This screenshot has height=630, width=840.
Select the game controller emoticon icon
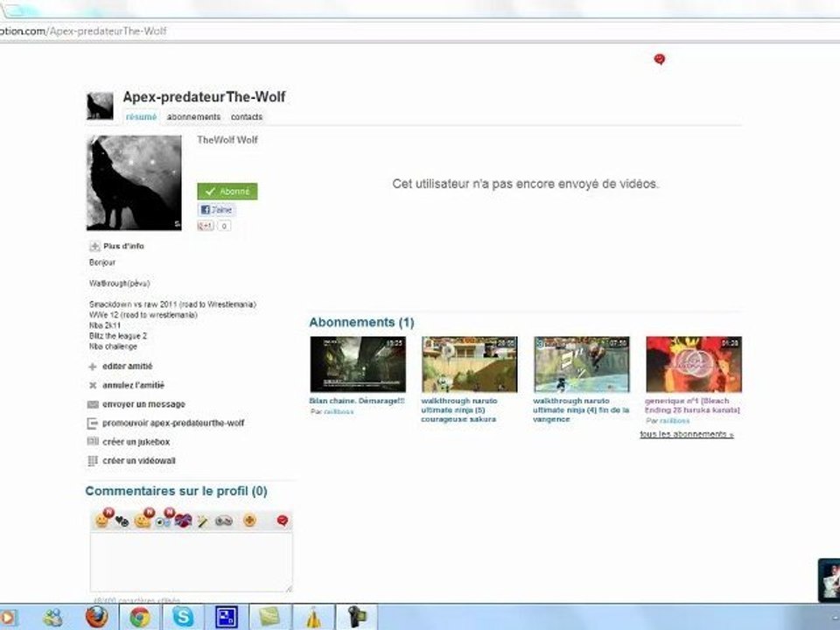coord(224,520)
